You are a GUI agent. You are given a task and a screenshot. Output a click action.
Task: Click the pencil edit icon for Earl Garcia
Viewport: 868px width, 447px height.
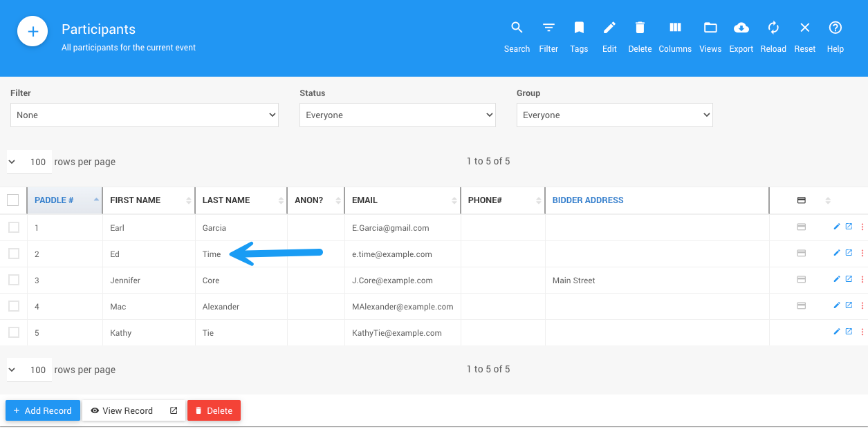click(x=837, y=227)
